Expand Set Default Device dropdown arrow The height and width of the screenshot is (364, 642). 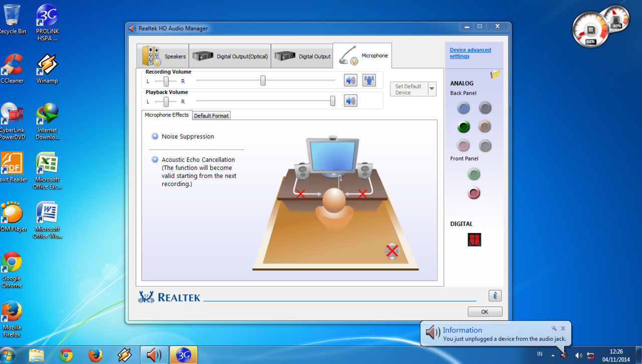click(x=431, y=89)
